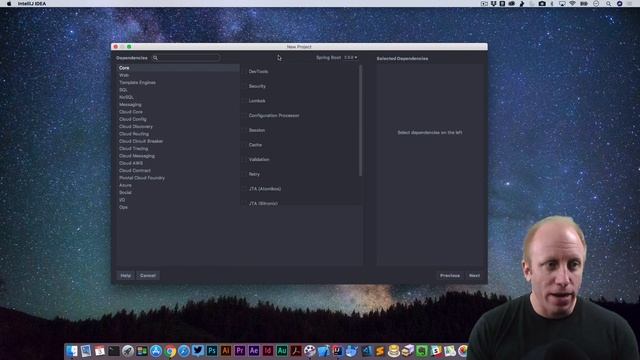The width and height of the screenshot is (640, 360).
Task: Select the Cloud Core category
Action: point(178,112)
